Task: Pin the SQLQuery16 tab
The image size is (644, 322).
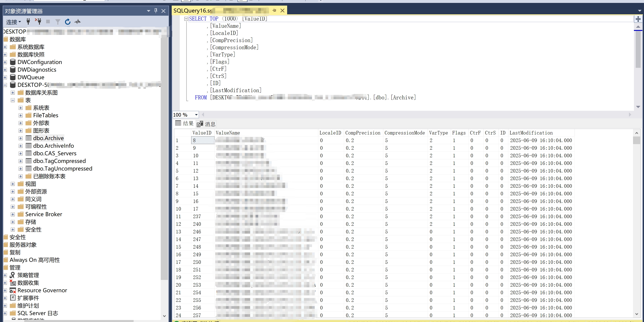Action: (x=274, y=11)
